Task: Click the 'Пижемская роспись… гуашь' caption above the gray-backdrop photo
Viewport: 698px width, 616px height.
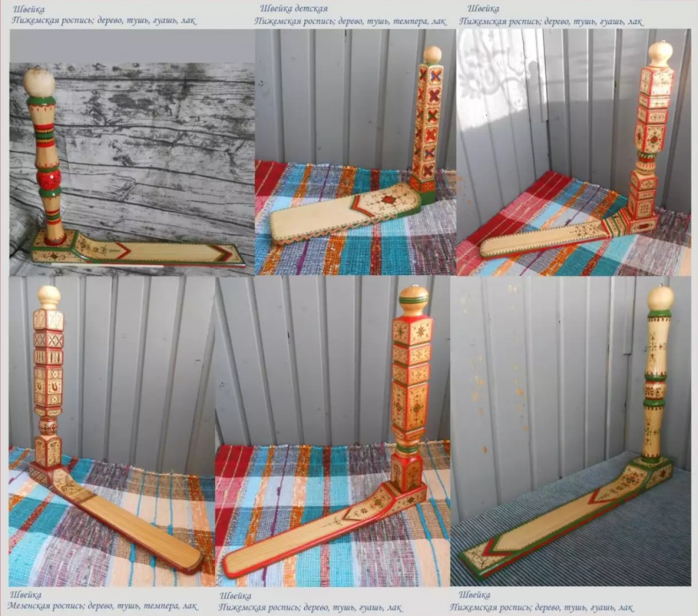Action: point(103,21)
